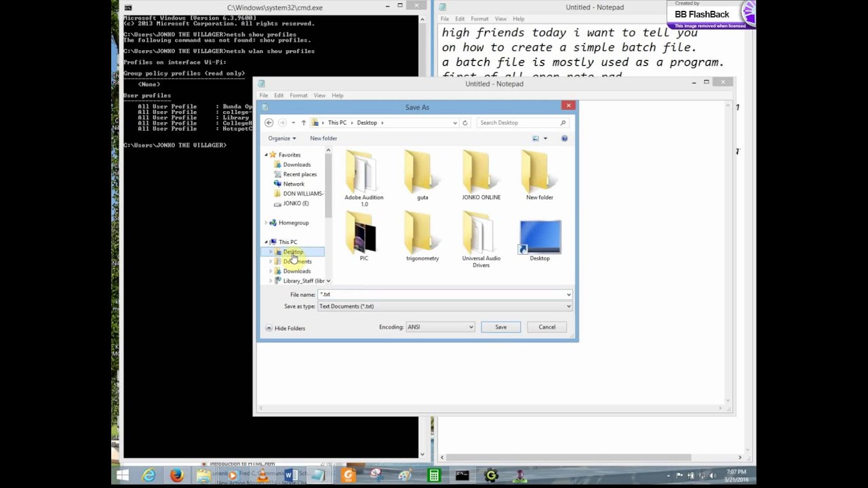The image size is (868, 488).
Task: Expand the Homegroup tree node
Action: click(266, 222)
